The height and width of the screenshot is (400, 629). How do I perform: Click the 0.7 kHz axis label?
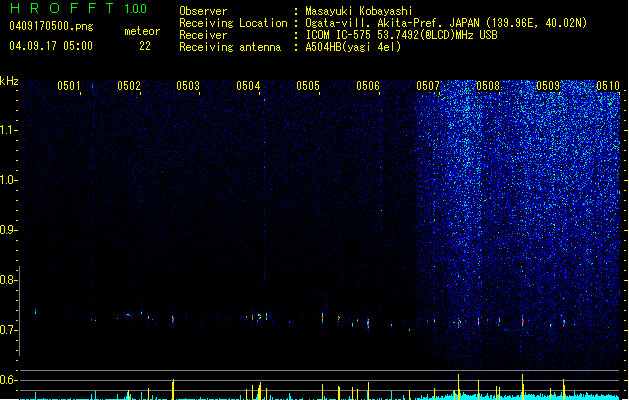8,330
